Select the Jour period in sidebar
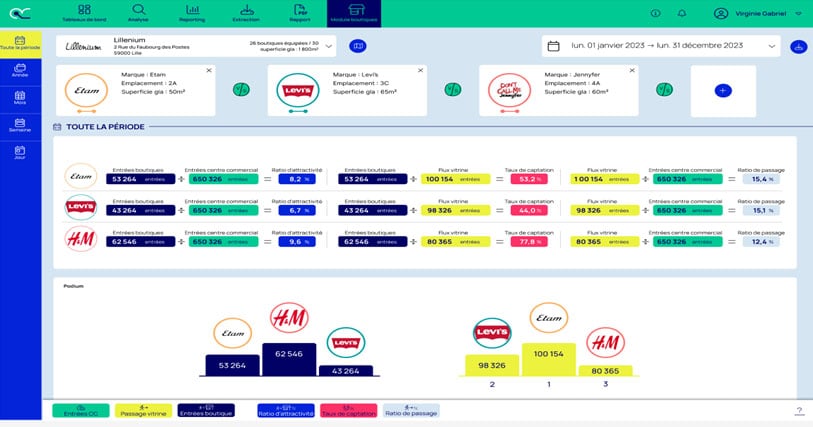The width and height of the screenshot is (813, 427). [20, 153]
